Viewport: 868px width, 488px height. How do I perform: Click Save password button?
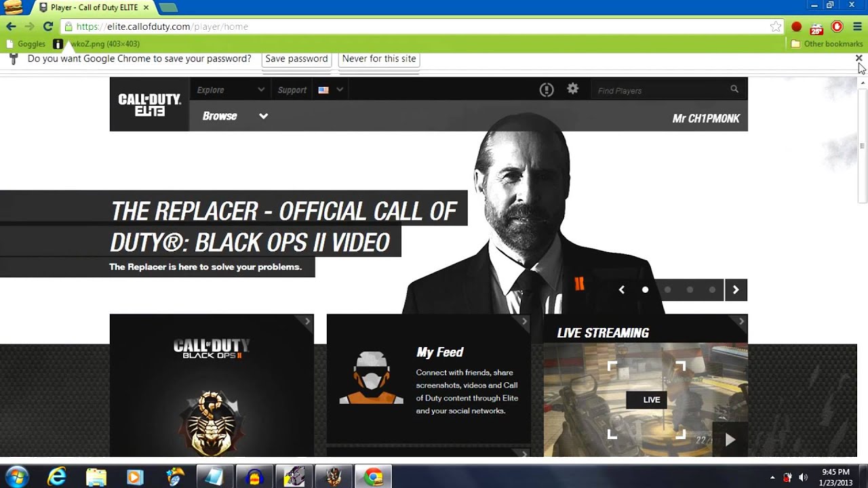(296, 59)
